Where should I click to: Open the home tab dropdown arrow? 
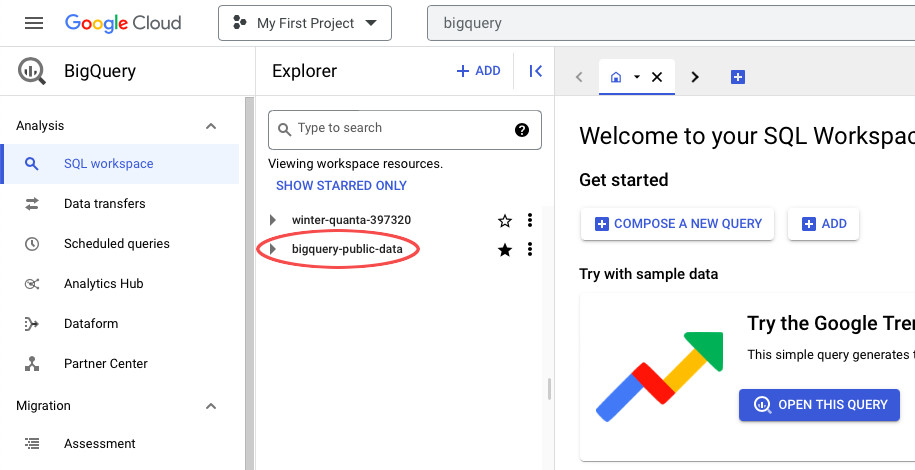point(637,77)
